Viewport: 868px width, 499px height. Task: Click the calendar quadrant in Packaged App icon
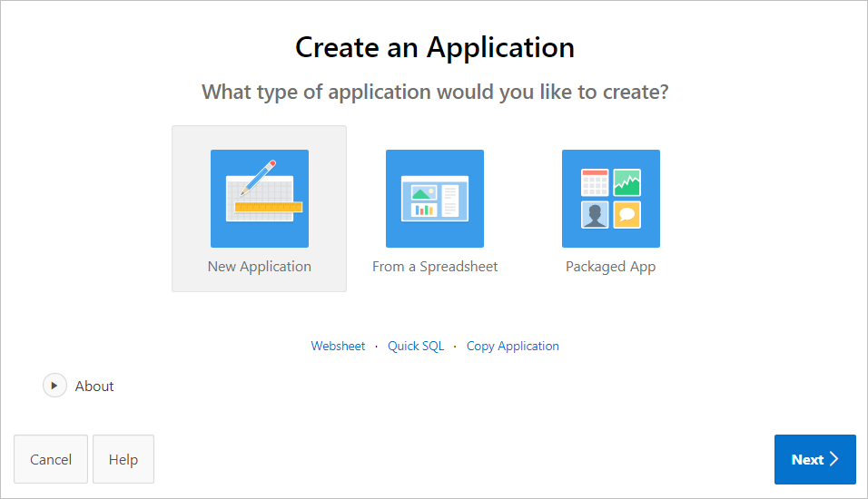(x=595, y=182)
